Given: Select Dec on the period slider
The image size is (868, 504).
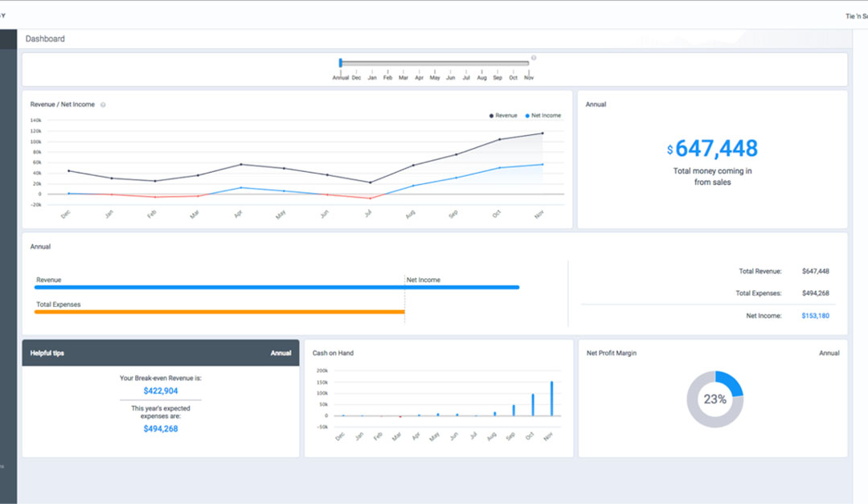Looking at the screenshot, I should tap(357, 78).
